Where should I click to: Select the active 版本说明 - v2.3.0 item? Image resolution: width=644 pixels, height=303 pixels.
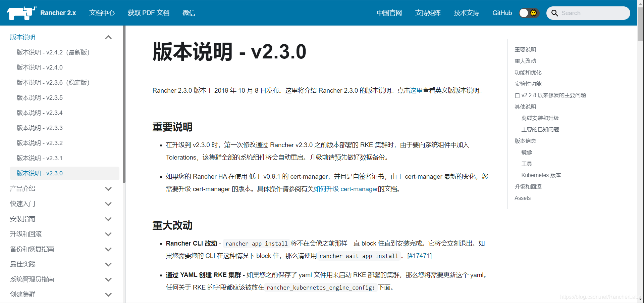pyautogui.click(x=65, y=173)
